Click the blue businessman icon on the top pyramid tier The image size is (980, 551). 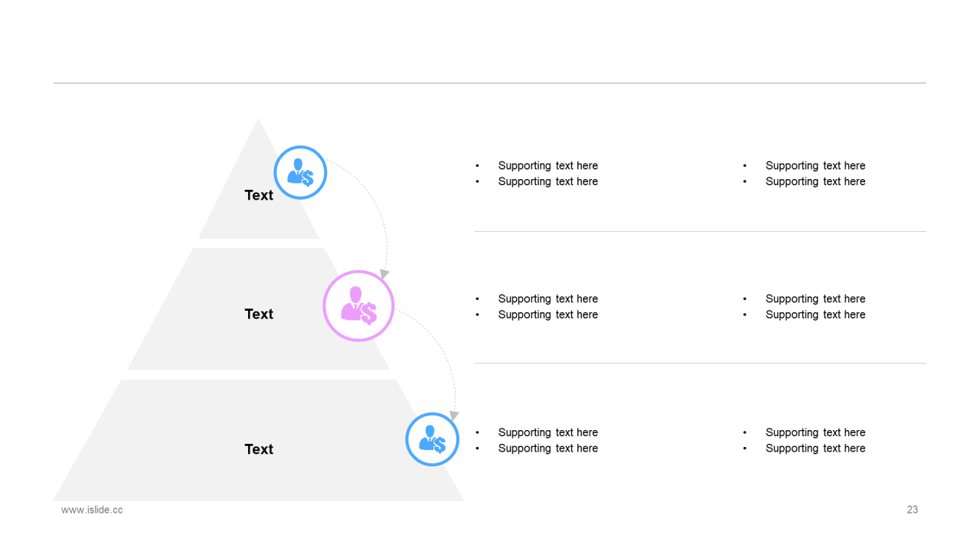pos(300,173)
